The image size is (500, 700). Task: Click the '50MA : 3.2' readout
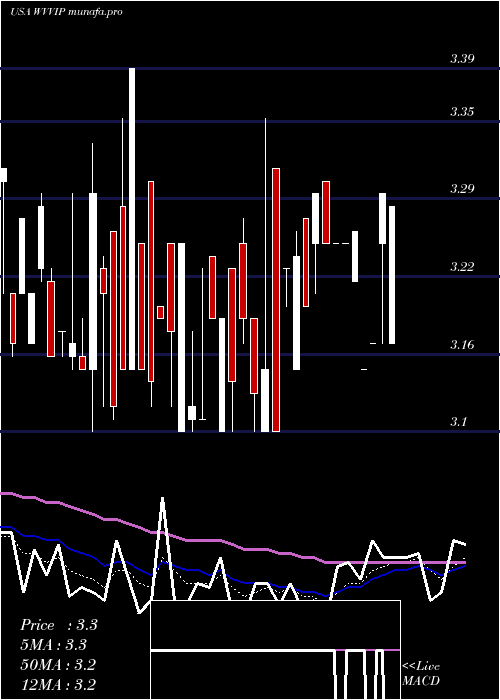click(58, 665)
